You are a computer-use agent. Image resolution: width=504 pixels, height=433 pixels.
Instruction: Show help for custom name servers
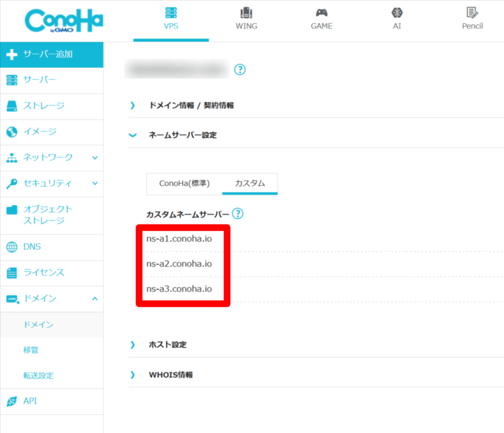point(237,214)
